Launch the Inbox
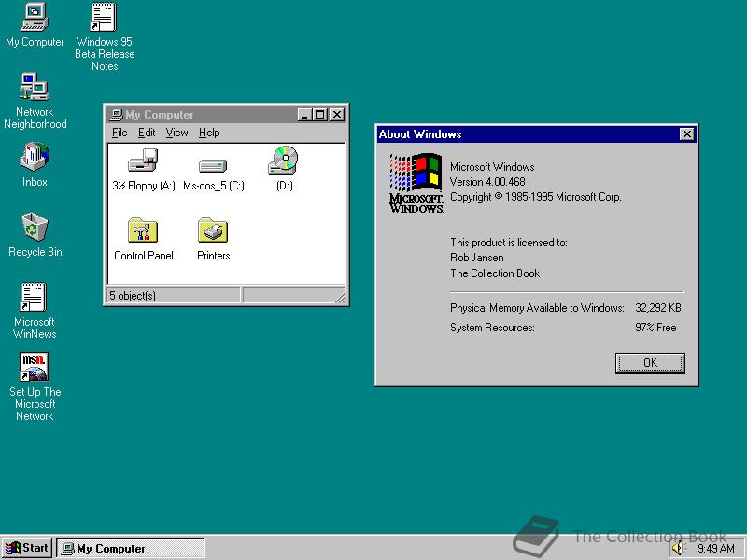The image size is (747, 560). point(34,156)
